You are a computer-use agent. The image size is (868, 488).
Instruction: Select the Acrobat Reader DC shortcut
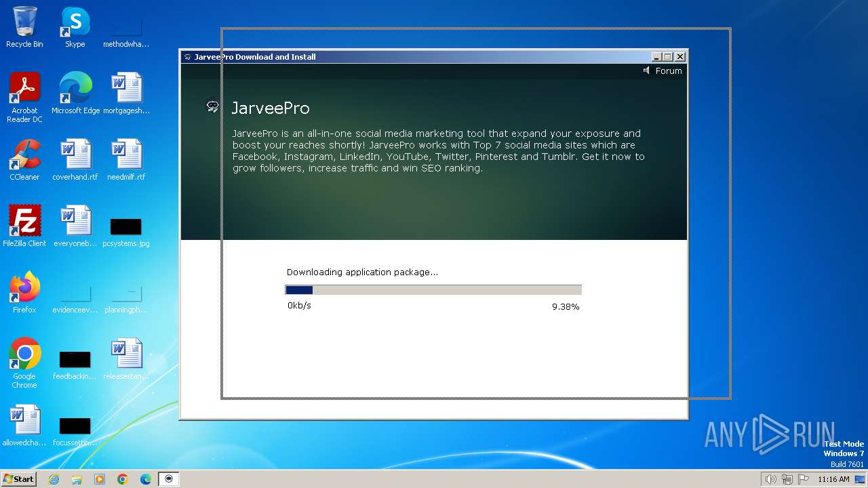[24, 98]
